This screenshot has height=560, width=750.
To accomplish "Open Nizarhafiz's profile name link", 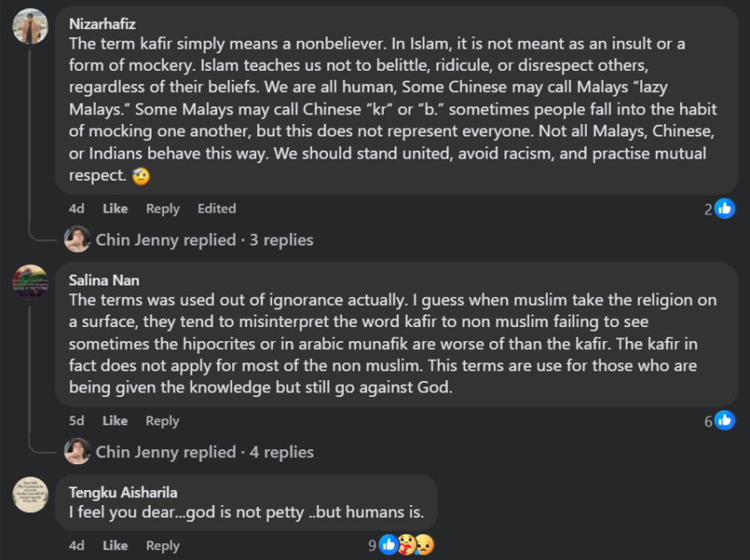I will click(104, 24).
